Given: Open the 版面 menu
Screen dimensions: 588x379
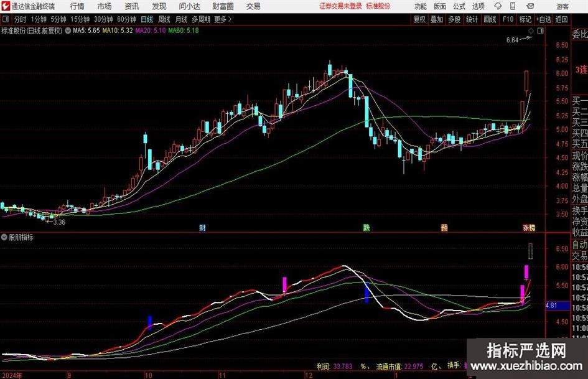Looking at the screenshot, I should coord(439,6).
